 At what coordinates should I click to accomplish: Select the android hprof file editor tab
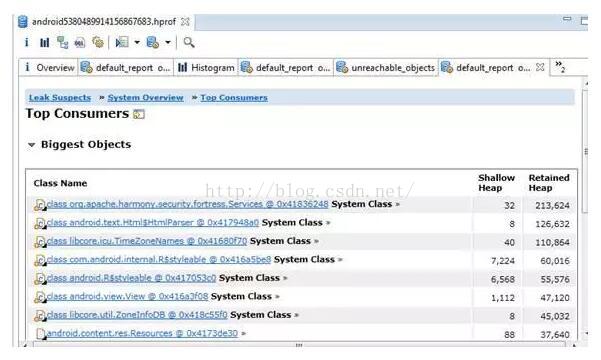(103, 22)
